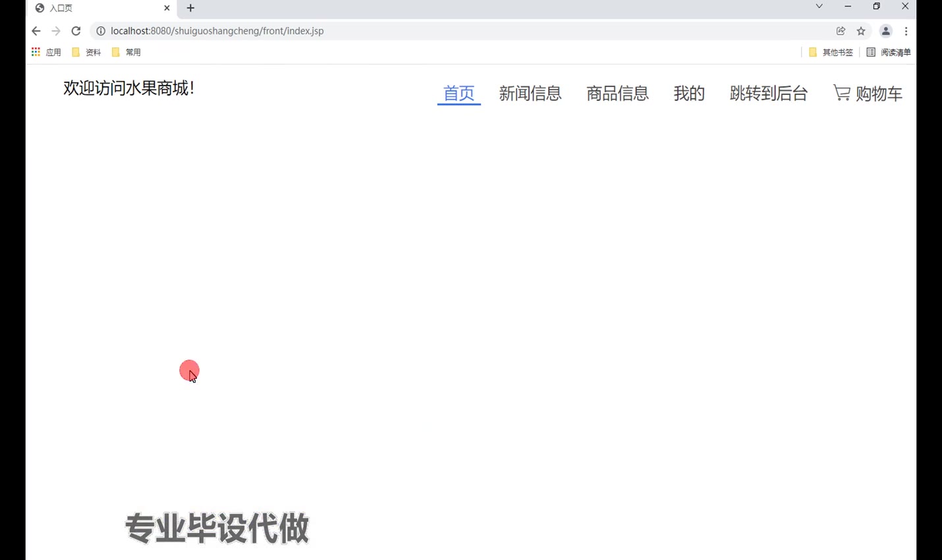942x560 pixels.
Task: Open the 商品信息 navigation item
Action: click(x=618, y=94)
